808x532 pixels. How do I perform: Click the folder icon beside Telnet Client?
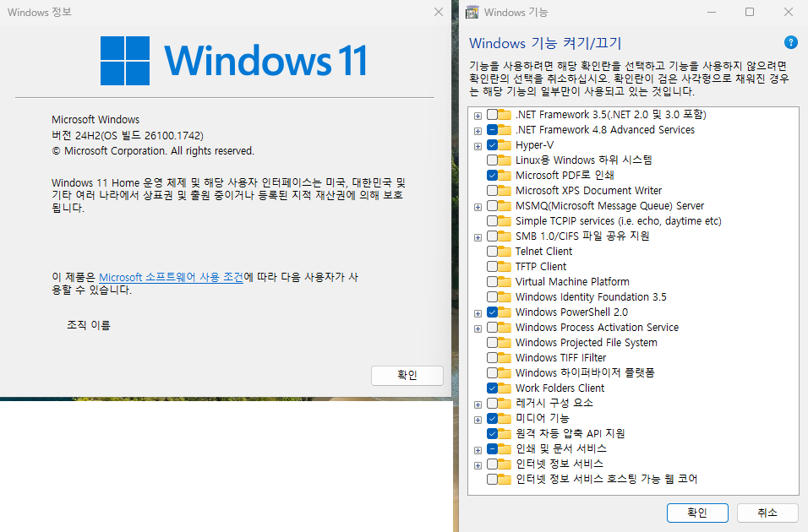(x=505, y=252)
